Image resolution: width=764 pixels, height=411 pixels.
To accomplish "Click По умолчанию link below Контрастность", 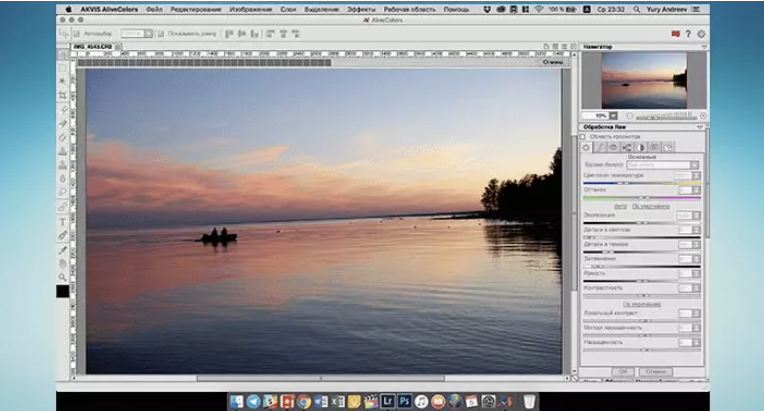I will [642, 304].
